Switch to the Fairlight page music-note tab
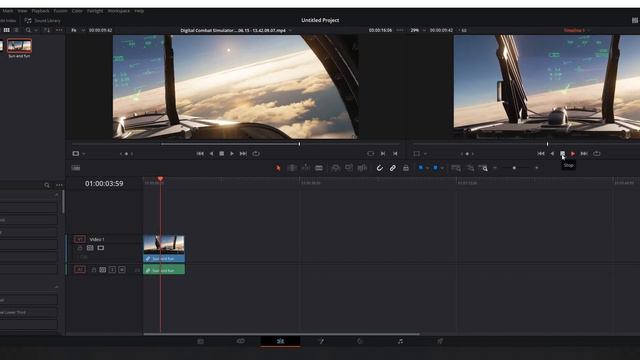The height and width of the screenshot is (360, 640). [x=400, y=341]
